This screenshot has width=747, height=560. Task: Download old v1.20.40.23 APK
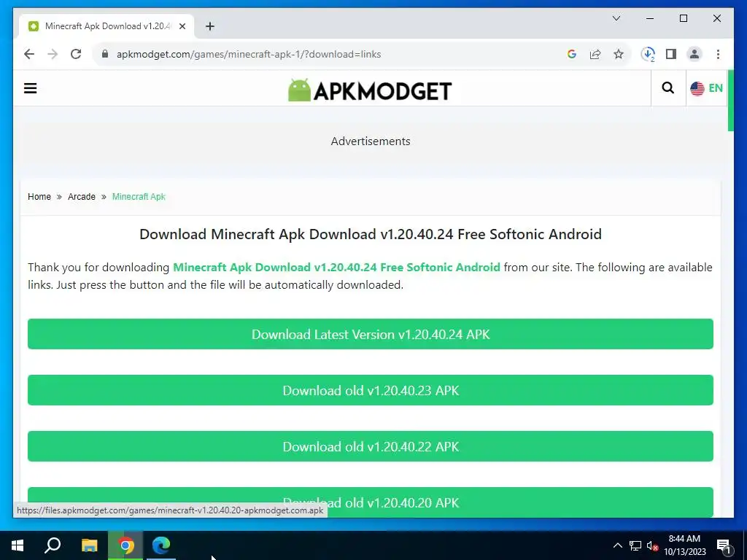click(370, 390)
